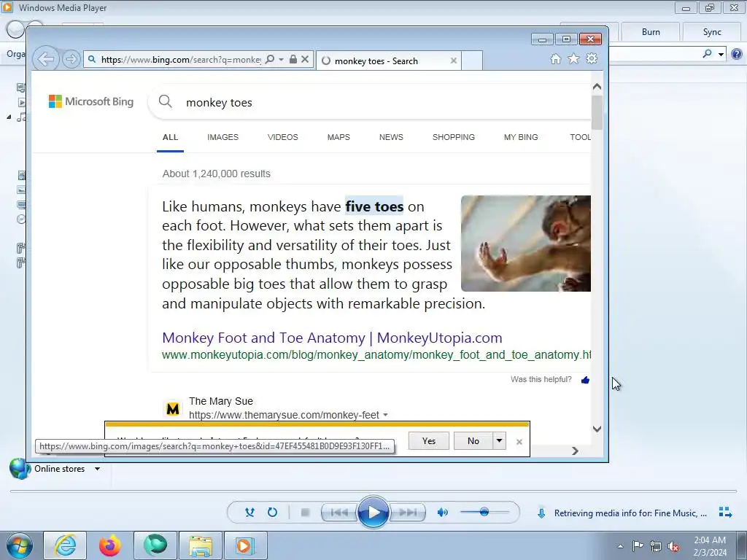Expand The Mary Sue URL dropdown arrow
Image resolution: width=747 pixels, height=560 pixels.
tap(385, 415)
